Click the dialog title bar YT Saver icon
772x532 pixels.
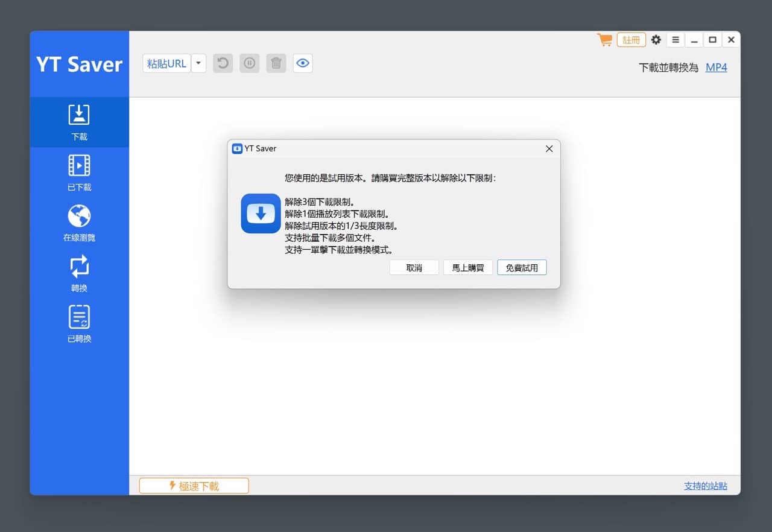coord(237,148)
